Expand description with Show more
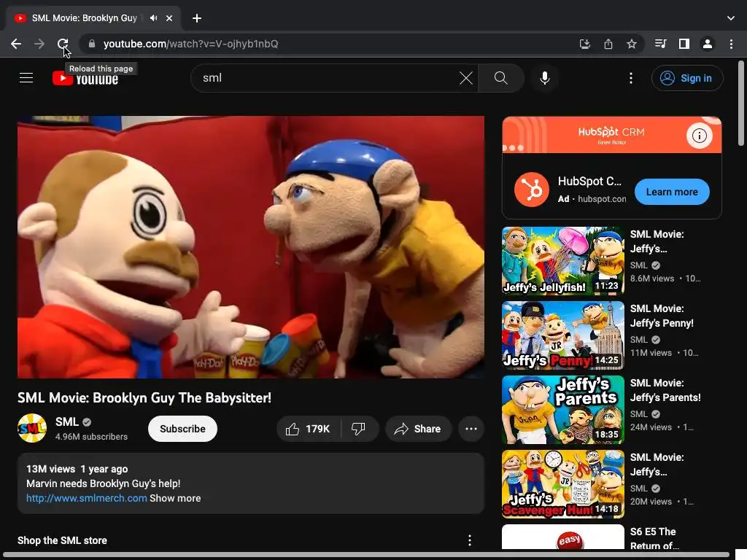The image size is (747, 560). point(175,498)
